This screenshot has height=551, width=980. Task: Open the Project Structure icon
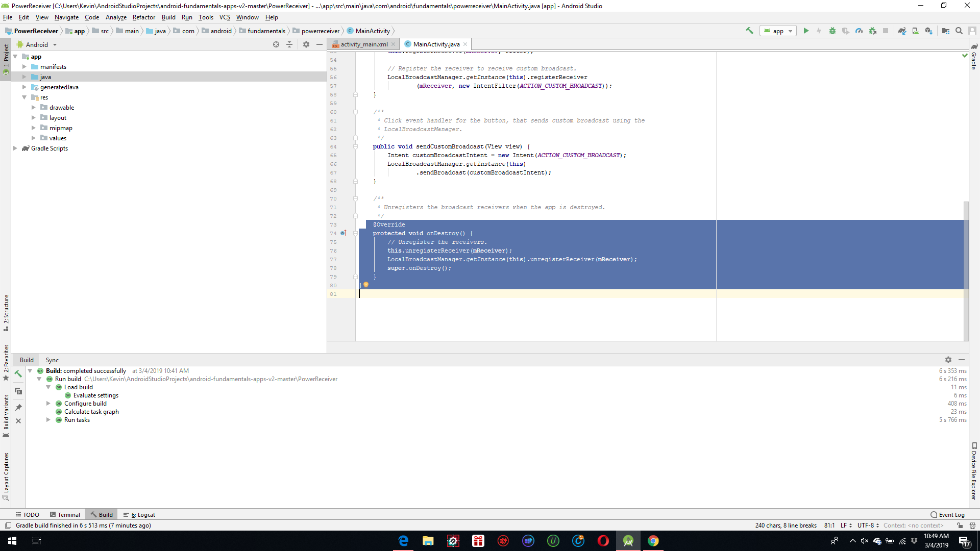coord(945,31)
